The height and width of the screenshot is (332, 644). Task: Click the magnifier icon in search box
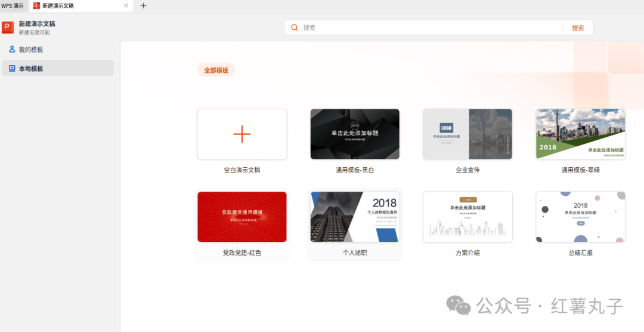tap(295, 27)
